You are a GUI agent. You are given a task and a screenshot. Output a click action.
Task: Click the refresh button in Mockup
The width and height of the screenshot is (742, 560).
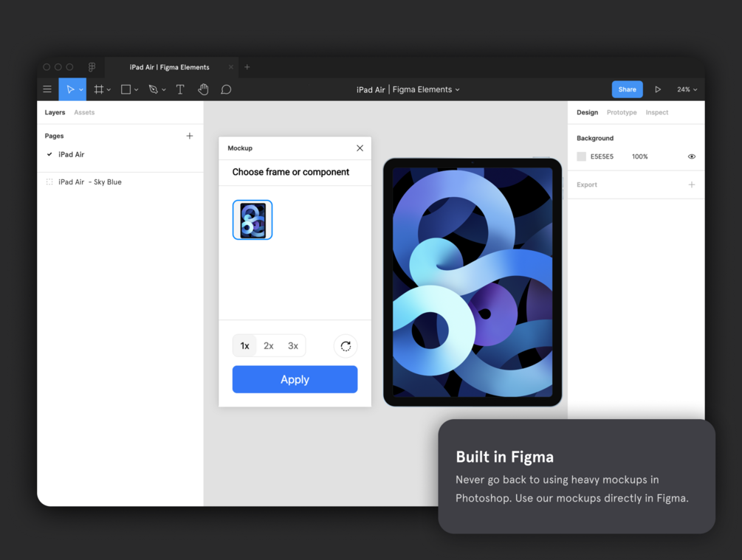pyautogui.click(x=346, y=346)
